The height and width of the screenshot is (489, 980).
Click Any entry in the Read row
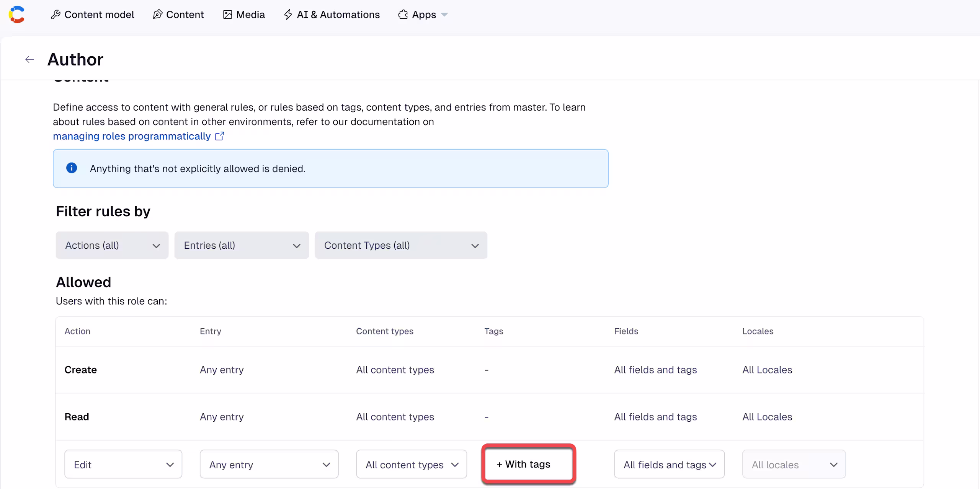coord(222,417)
